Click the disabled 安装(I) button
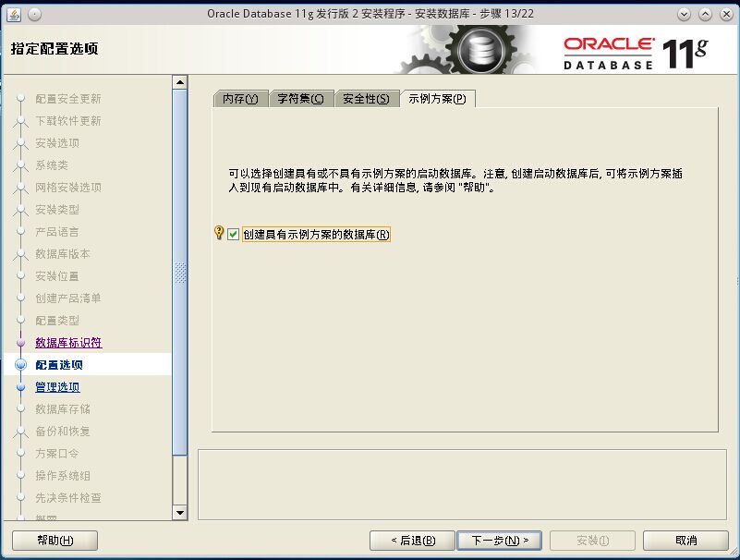Image resolution: width=740 pixels, height=560 pixels. pyautogui.click(x=592, y=541)
